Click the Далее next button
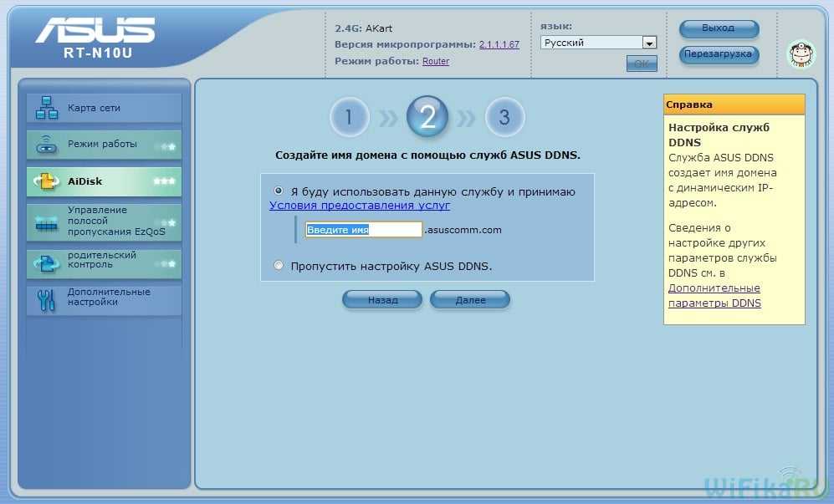This screenshot has width=834, height=504. tap(470, 300)
